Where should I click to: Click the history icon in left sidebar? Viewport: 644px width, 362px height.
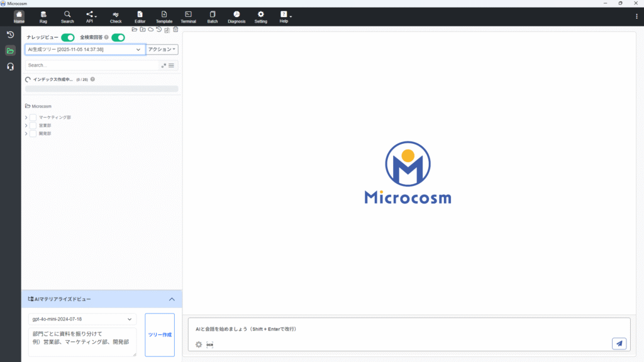[11, 35]
